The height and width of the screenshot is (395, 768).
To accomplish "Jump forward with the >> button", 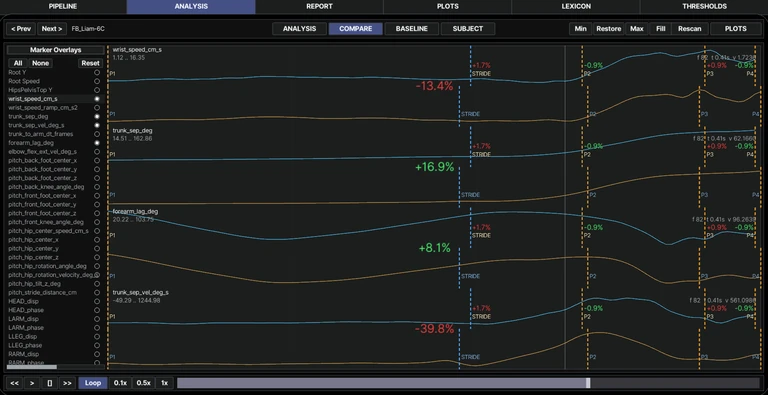I will click(67, 383).
